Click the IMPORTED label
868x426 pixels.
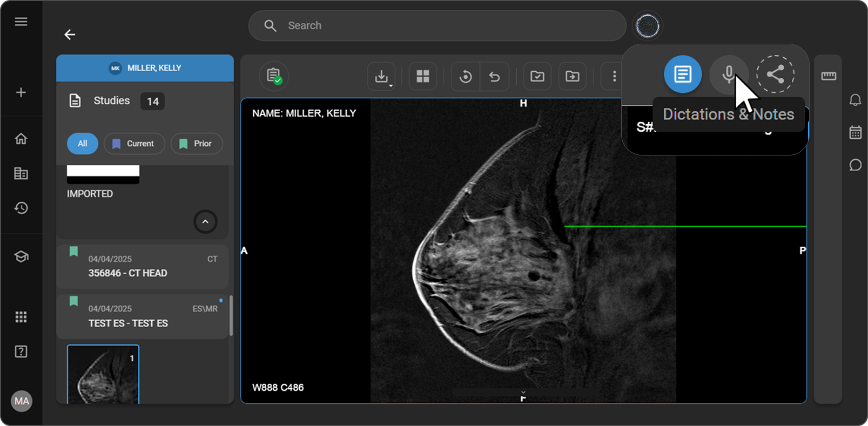coord(90,194)
